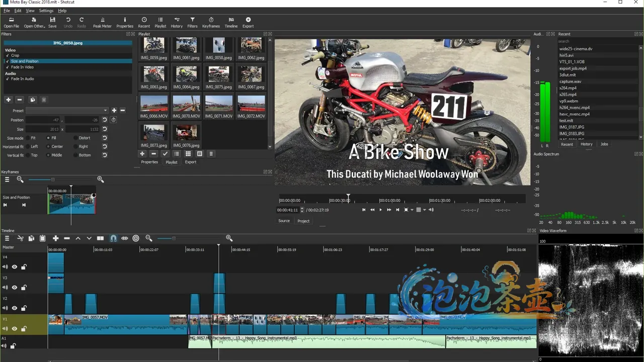Remove the selected filter with the minus button
Image resolution: width=644 pixels, height=362 pixels.
[x=20, y=100]
